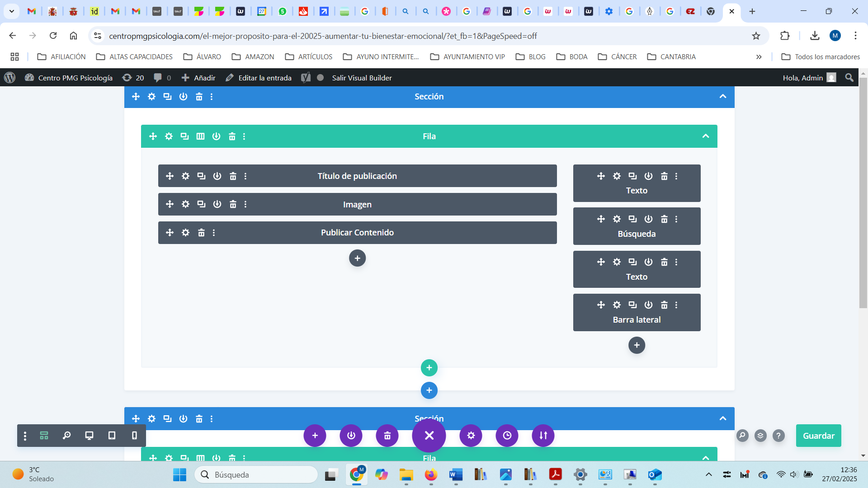Switch to desktop preview mode

(89, 436)
